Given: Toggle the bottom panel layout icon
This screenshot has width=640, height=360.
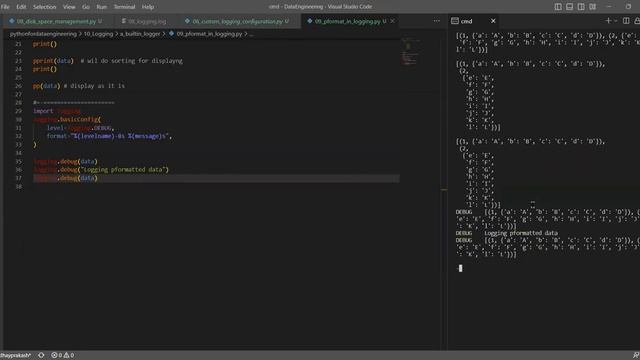Looking at the screenshot, I should coord(569,7).
